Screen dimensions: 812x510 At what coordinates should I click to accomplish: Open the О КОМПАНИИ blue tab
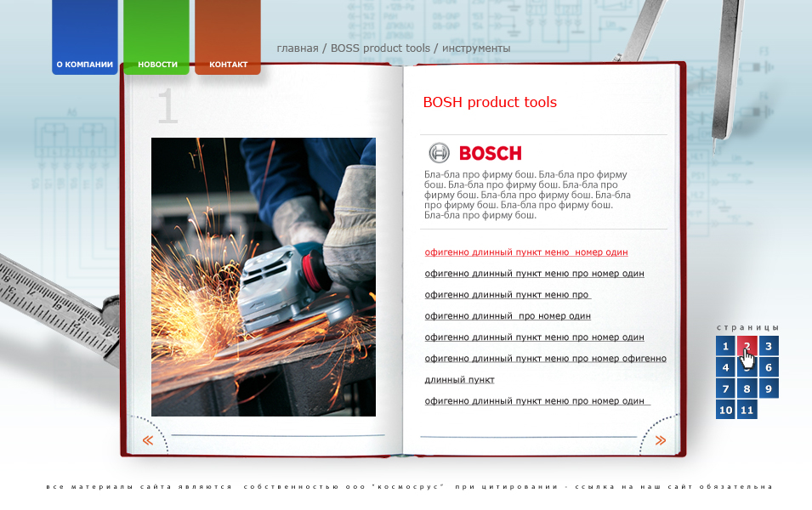coord(85,37)
